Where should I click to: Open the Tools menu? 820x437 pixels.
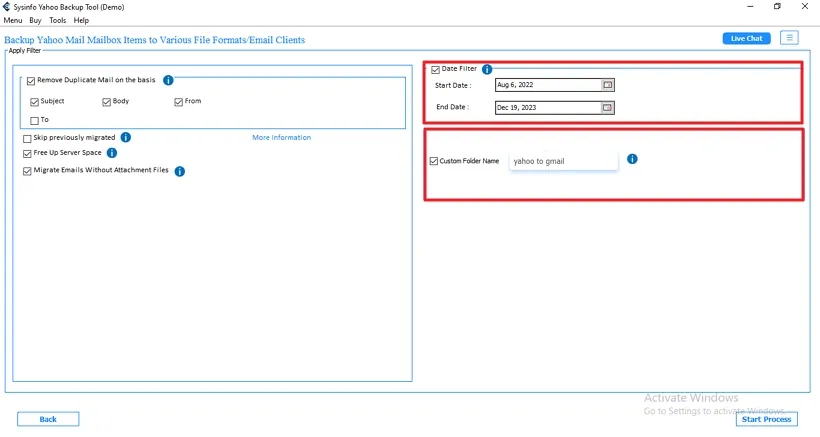(x=58, y=20)
